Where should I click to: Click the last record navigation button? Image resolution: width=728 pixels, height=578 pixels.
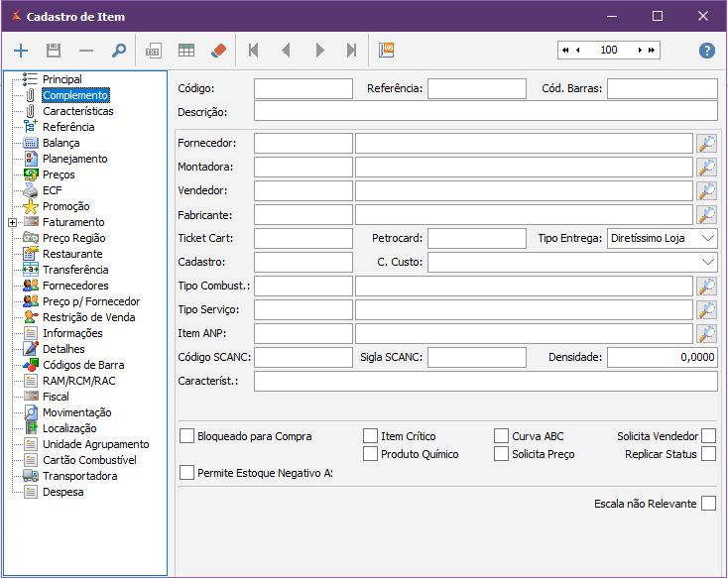351,51
